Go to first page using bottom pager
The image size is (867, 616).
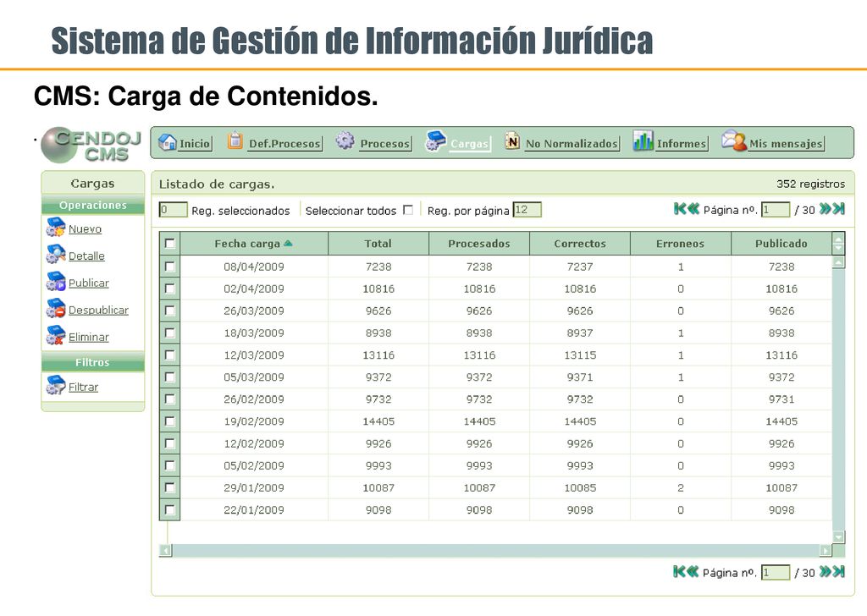680,572
